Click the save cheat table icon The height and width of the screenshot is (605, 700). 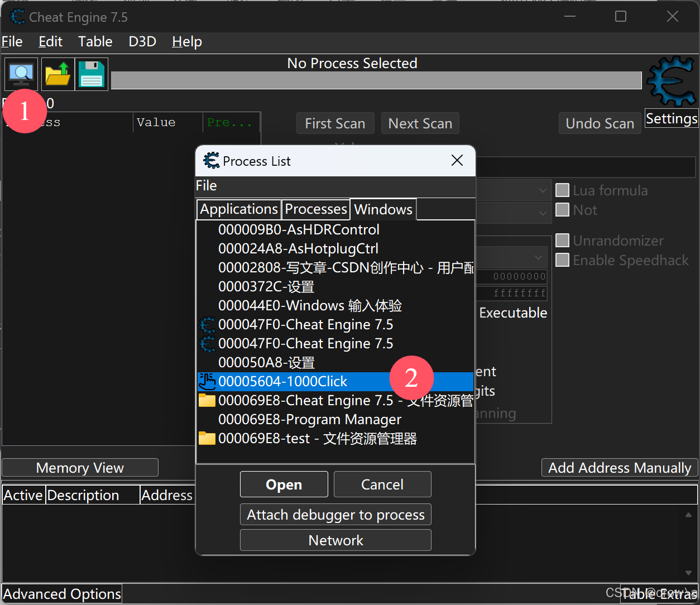click(91, 74)
